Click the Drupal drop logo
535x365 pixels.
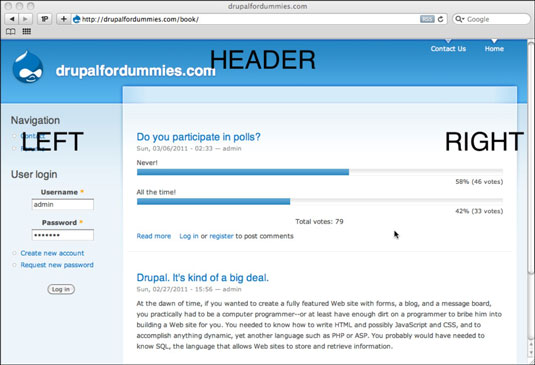click(x=28, y=67)
